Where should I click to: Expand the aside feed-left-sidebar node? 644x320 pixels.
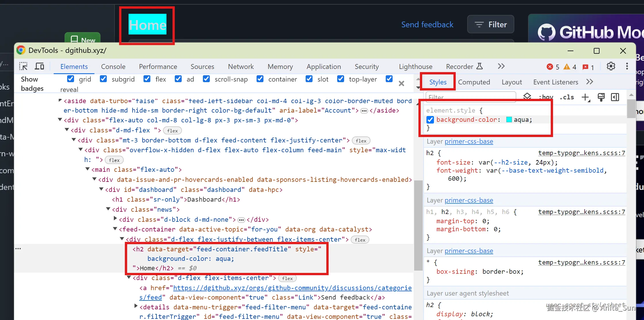tap(60, 100)
